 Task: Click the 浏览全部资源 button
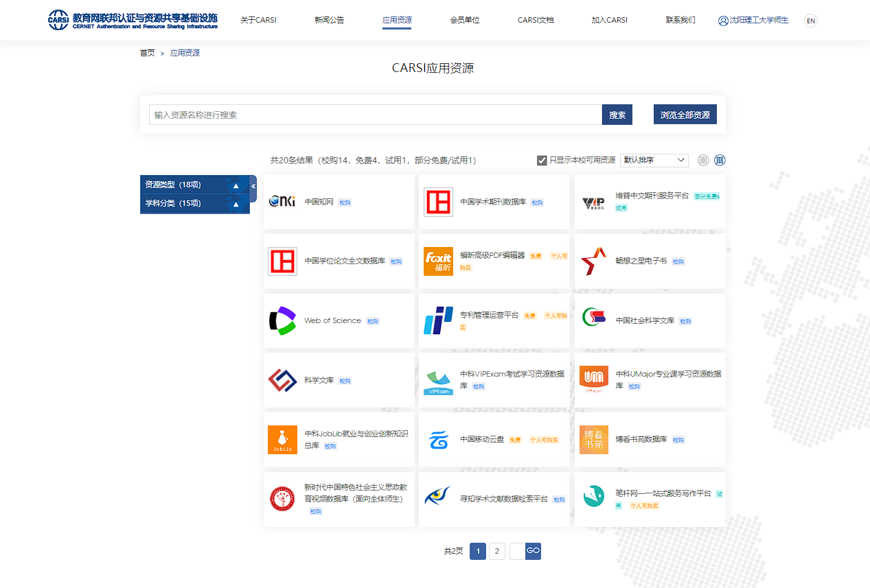685,115
